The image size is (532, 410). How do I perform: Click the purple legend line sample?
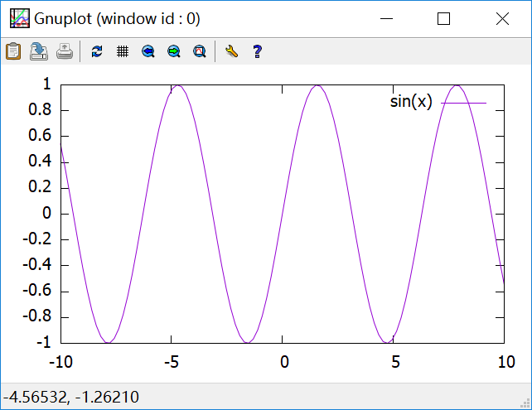[463, 103]
